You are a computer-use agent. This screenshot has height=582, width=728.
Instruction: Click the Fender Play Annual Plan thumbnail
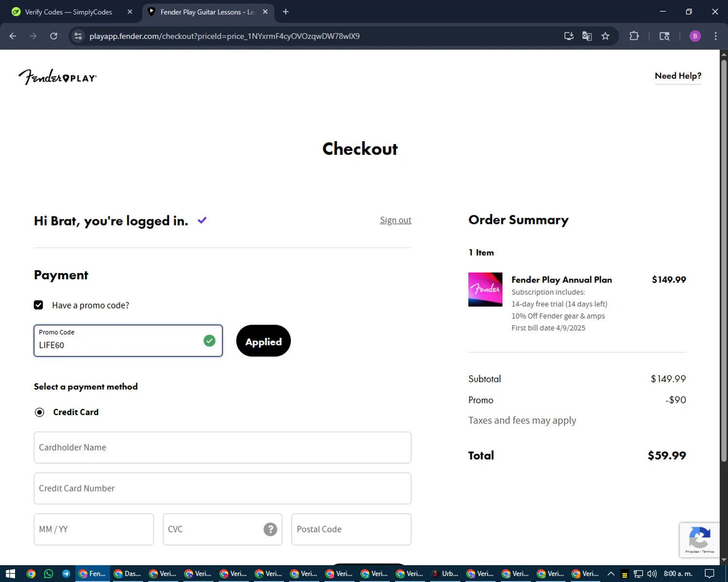coord(485,290)
